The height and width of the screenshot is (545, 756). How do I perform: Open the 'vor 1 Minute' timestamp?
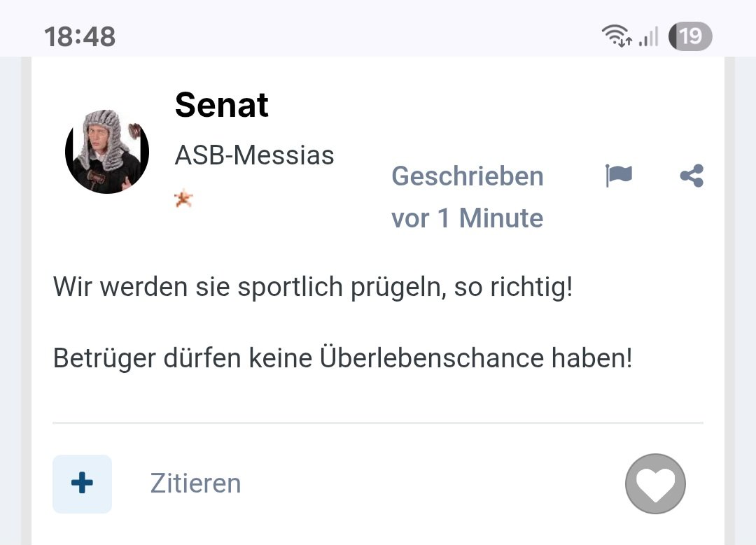coord(467,219)
